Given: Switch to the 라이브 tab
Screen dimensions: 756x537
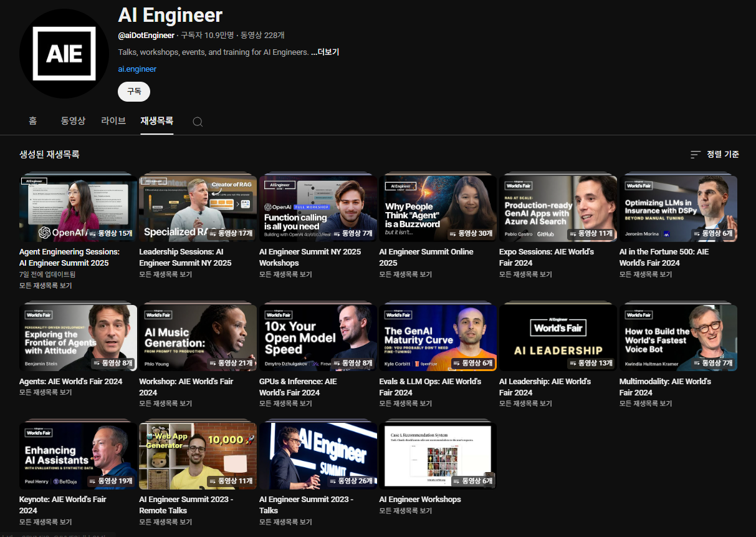Looking at the screenshot, I should [x=113, y=121].
